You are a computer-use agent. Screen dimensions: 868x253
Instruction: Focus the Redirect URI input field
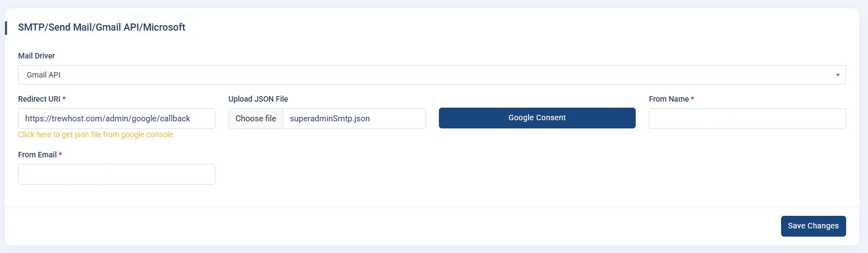116,119
